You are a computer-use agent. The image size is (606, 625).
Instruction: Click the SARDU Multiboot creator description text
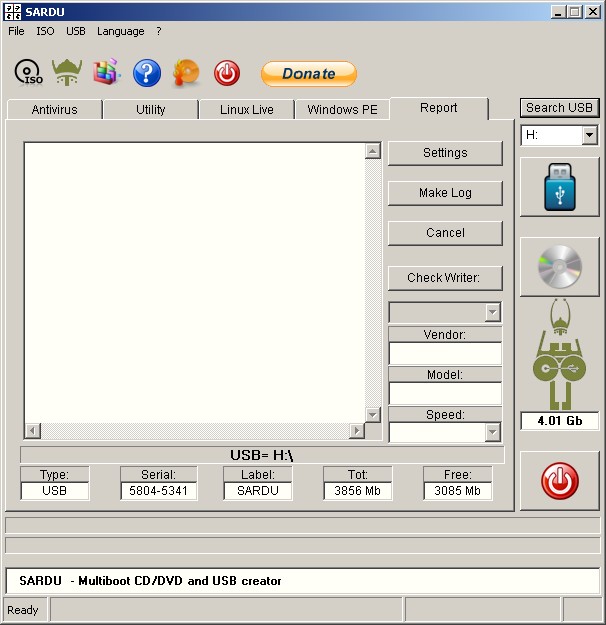[x=150, y=581]
